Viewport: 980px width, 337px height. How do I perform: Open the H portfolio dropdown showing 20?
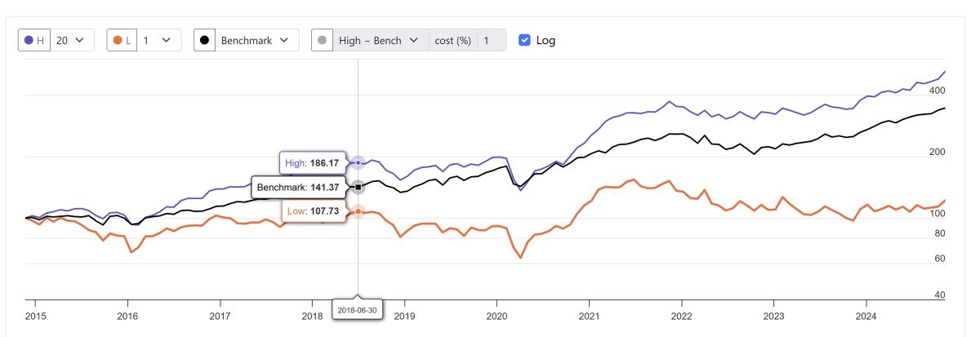tap(73, 40)
